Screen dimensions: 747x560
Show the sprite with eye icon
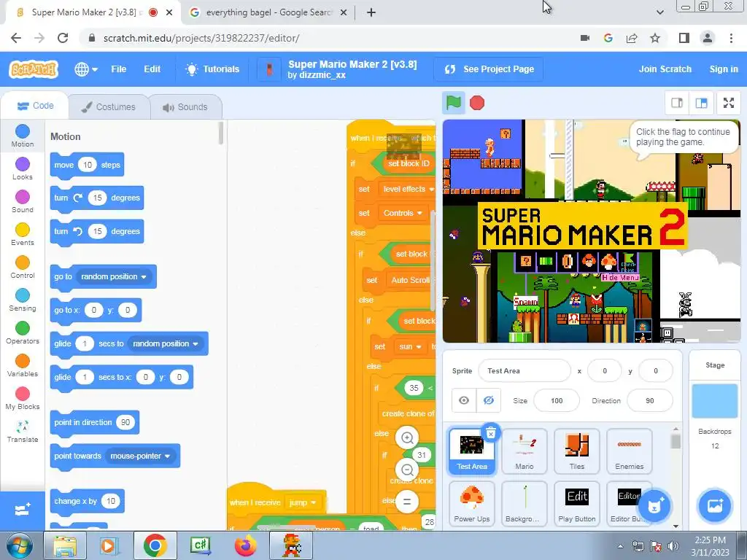[463, 400]
